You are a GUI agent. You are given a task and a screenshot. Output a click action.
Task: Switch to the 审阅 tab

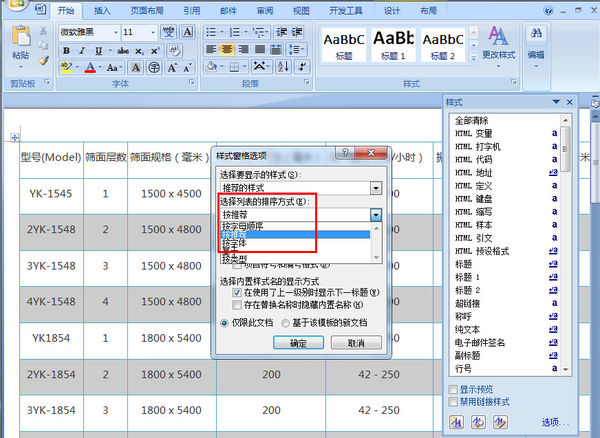coord(265,11)
